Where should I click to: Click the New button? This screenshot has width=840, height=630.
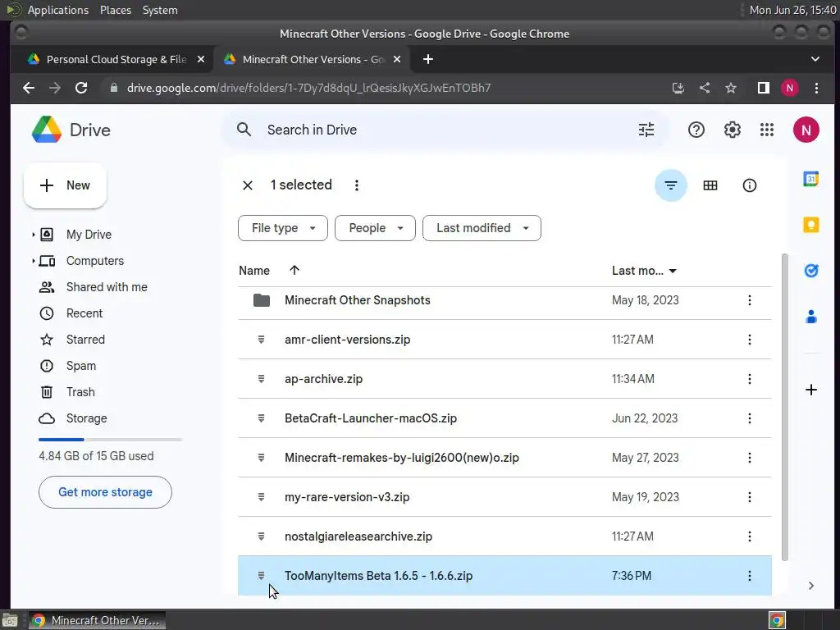[65, 185]
